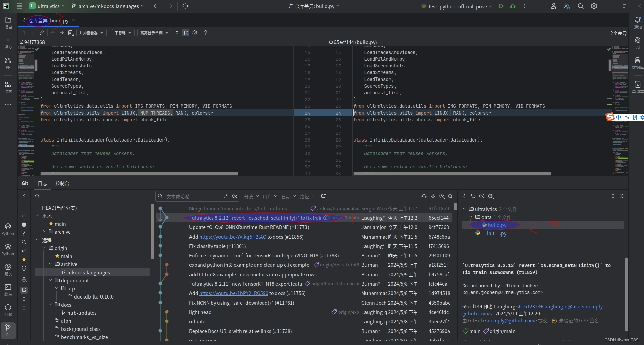Image resolution: width=644 pixels, height=345 pixels.
Task: Open the 项目 tool window
Action: tap(8, 23)
